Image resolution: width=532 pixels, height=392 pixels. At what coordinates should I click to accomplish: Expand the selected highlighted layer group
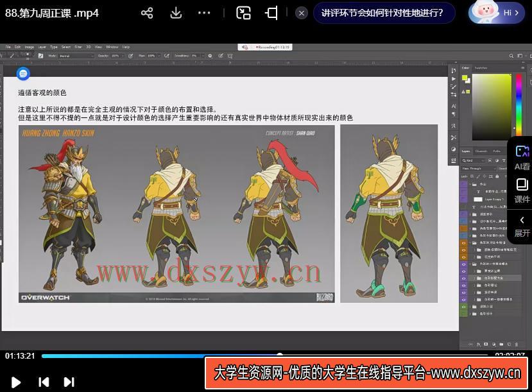click(x=474, y=278)
